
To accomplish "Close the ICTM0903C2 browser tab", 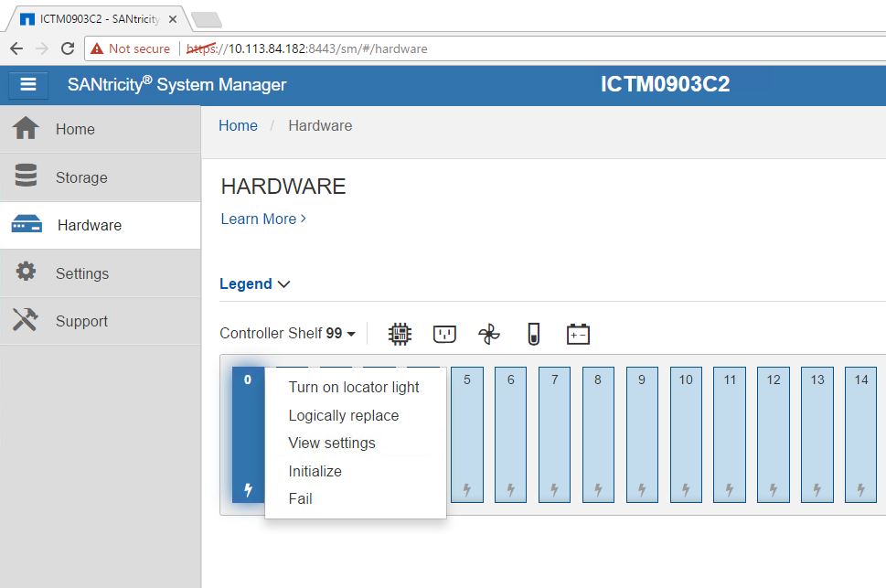I will [173, 19].
